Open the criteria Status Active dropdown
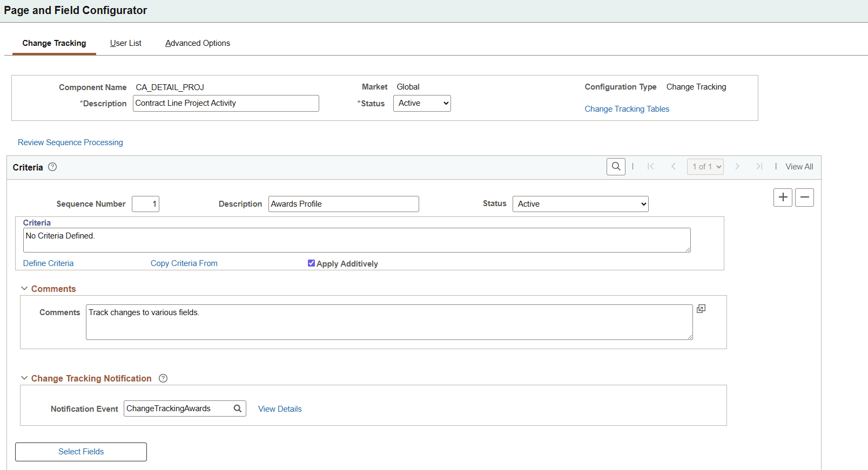The image size is (868, 470). 580,204
